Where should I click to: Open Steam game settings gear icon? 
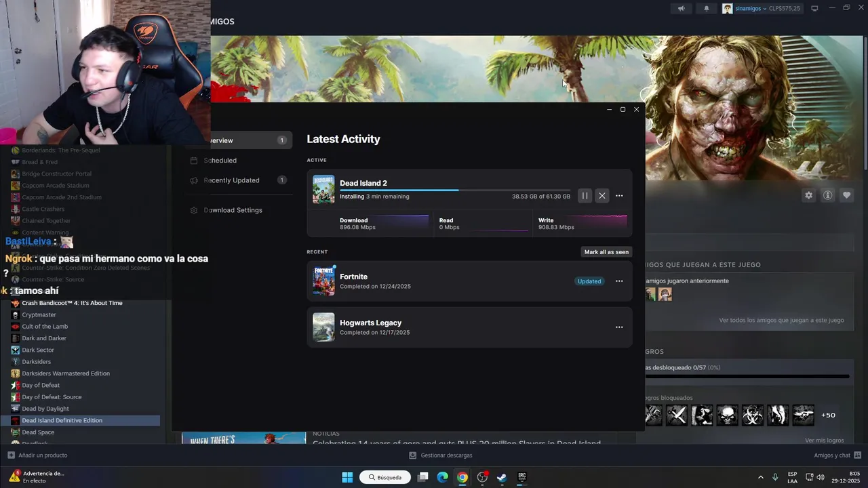point(808,195)
